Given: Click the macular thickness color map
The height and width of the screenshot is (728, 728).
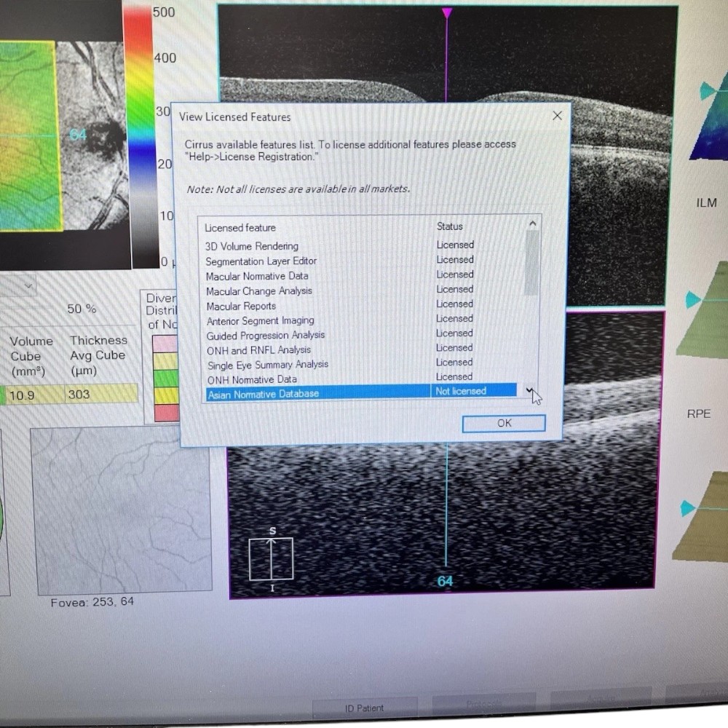Looking at the screenshot, I should click(29, 135).
